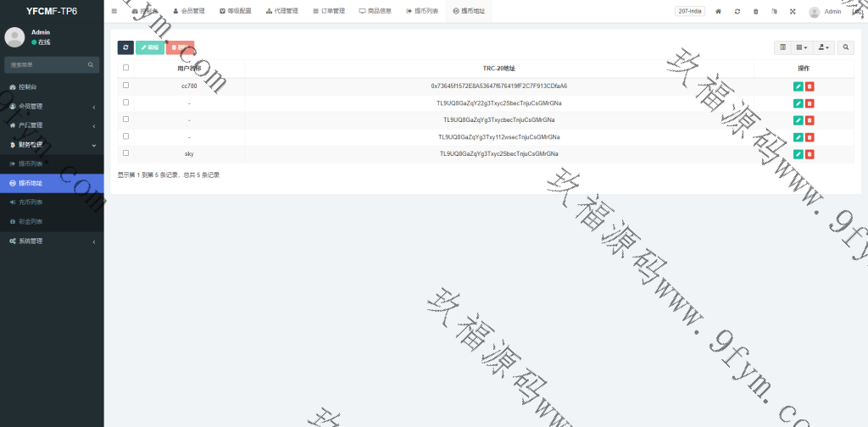Check the select-all checkbox in table header
868x427 pixels.
[x=126, y=68]
